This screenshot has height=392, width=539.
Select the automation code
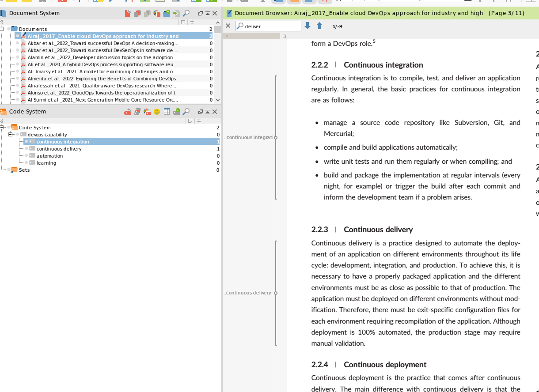(x=49, y=156)
